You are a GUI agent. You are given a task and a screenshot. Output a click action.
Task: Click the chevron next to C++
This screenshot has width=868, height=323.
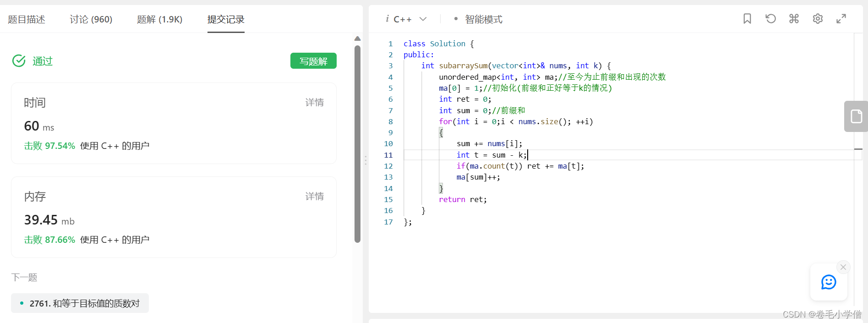pos(423,19)
